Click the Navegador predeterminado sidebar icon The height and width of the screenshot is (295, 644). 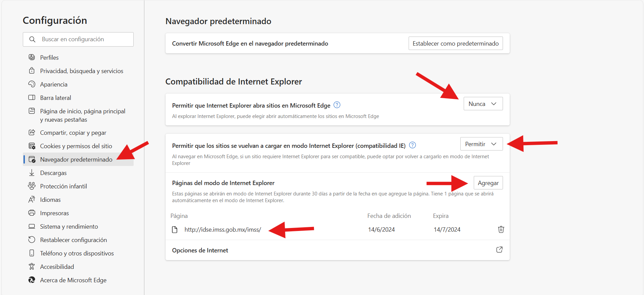tap(32, 159)
